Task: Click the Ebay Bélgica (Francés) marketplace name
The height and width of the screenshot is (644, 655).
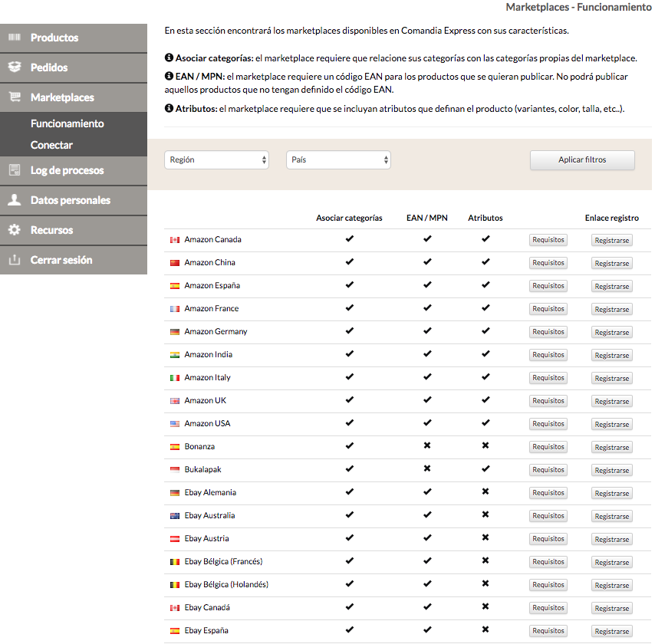Action: tap(223, 561)
